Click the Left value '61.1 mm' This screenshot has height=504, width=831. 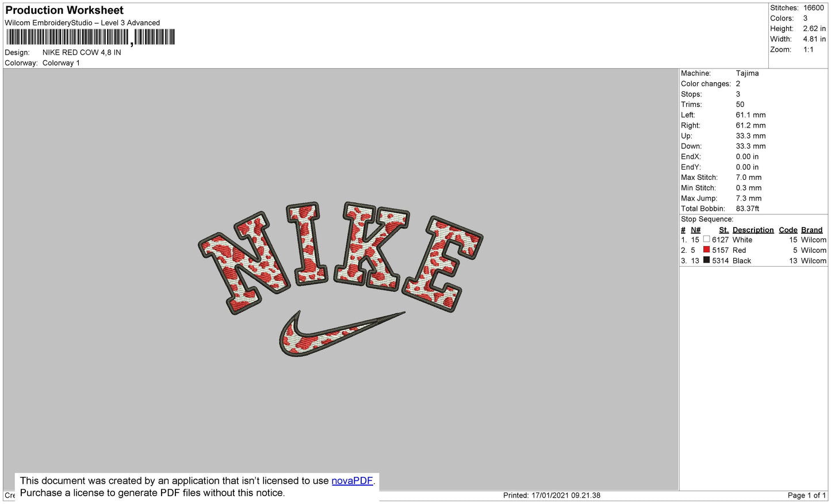pyautogui.click(x=750, y=115)
